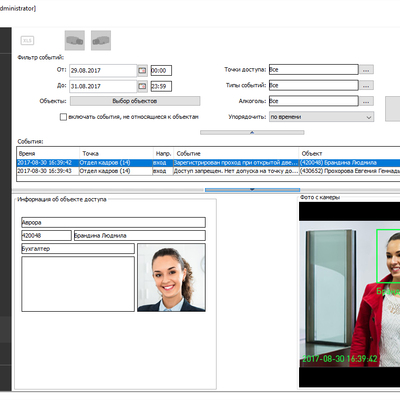Click the ellipsis button beside Алкоголь

pyautogui.click(x=366, y=101)
